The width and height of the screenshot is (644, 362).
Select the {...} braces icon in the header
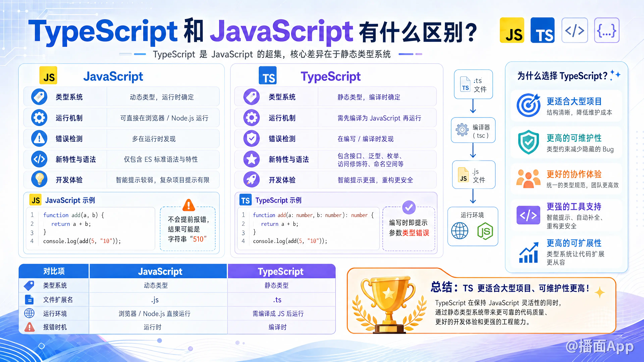point(607,30)
